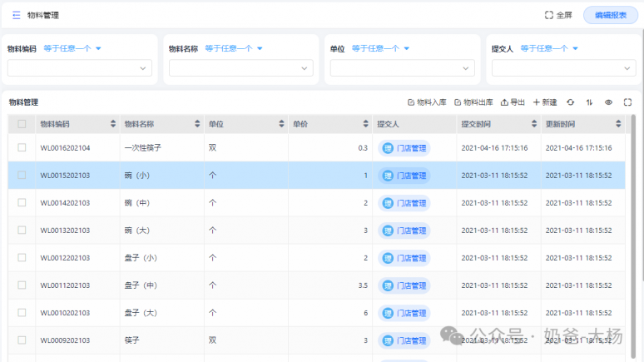Click 物料入库 in table toolbar
The image size is (644, 362).
point(427,102)
